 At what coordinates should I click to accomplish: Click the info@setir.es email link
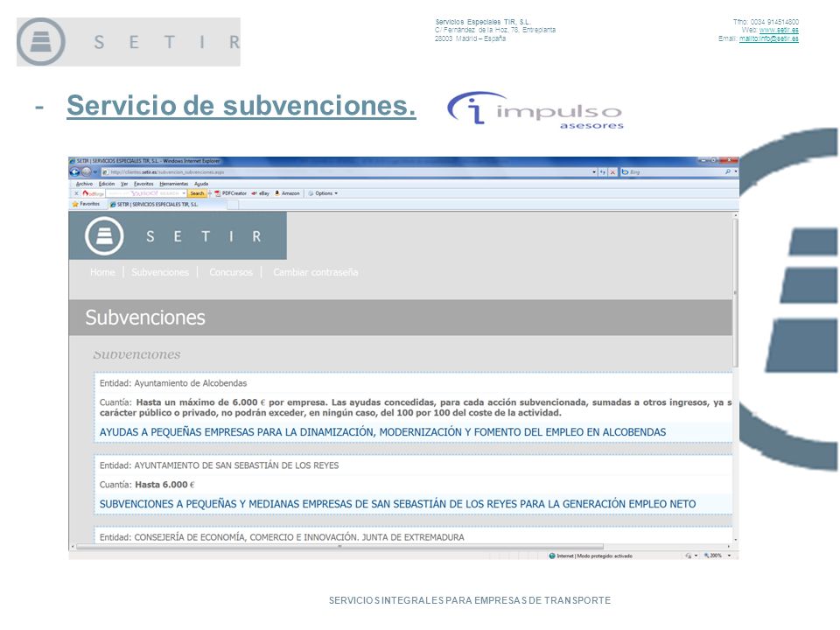click(769, 38)
